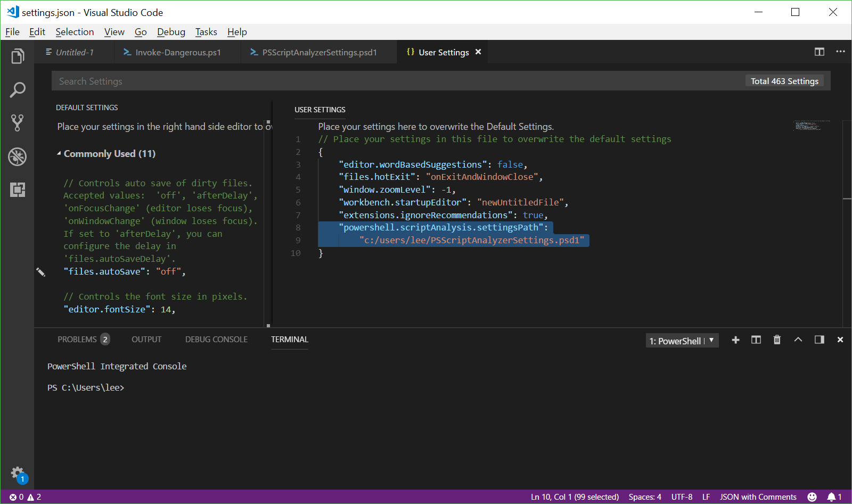The width and height of the screenshot is (852, 504).
Task: Switch to the Problems panel tab
Action: pyautogui.click(x=83, y=340)
